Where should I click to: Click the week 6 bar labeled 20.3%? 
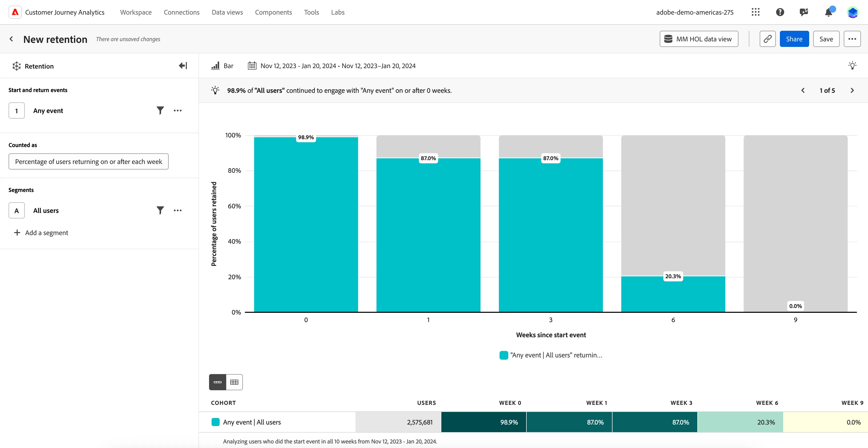click(673, 294)
